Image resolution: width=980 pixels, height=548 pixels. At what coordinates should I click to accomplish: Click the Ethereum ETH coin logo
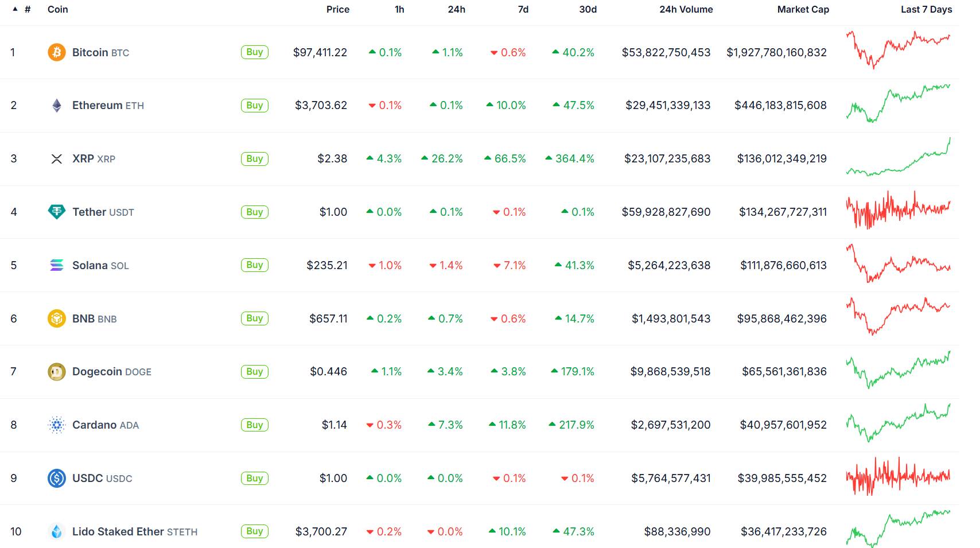pos(57,105)
